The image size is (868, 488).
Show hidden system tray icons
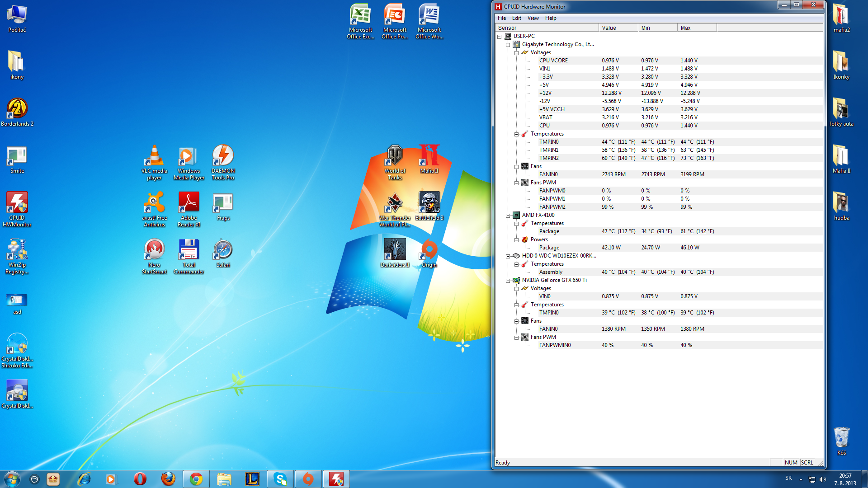(x=801, y=479)
